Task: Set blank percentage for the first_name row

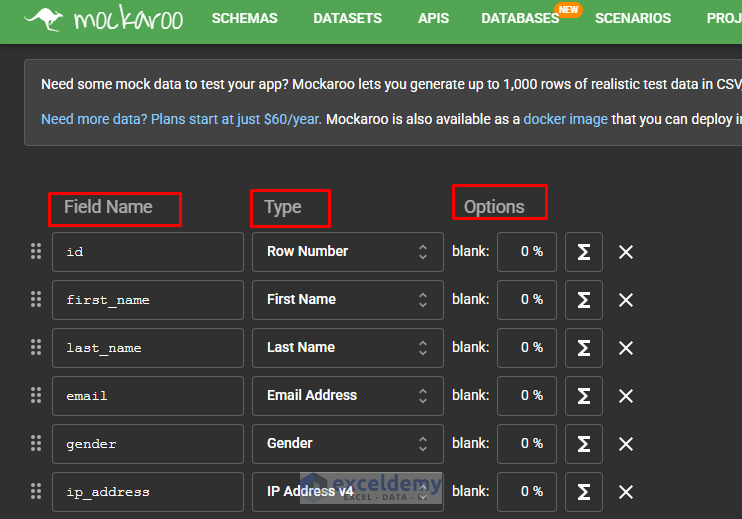Action: click(x=527, y=300)
